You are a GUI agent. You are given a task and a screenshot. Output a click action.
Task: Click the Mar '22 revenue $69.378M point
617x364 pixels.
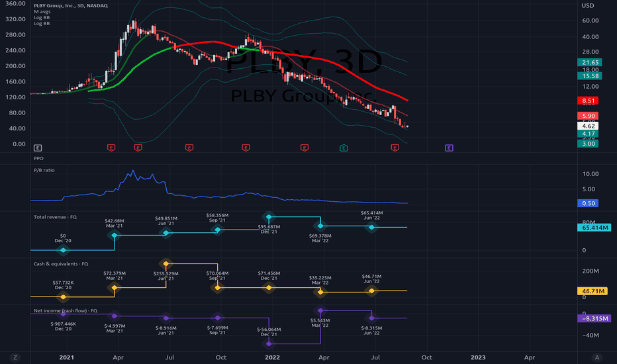(x=320, y=226)
